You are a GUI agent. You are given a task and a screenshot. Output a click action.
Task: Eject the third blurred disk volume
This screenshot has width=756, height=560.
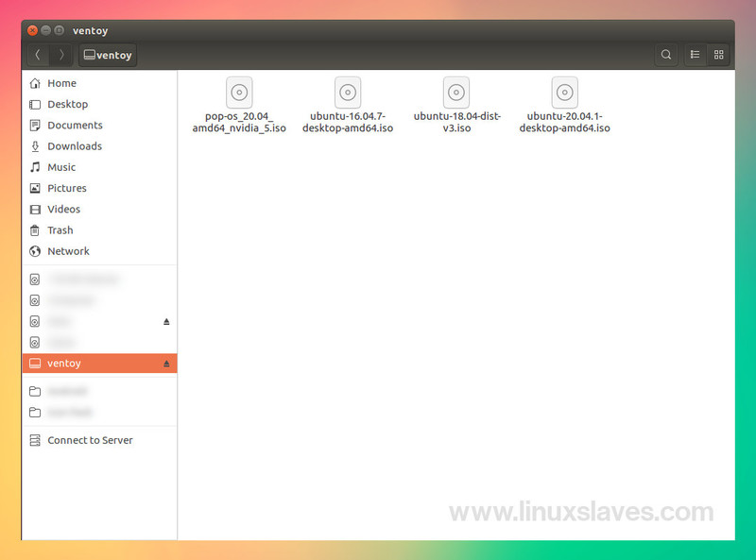(x=166, y=321)
